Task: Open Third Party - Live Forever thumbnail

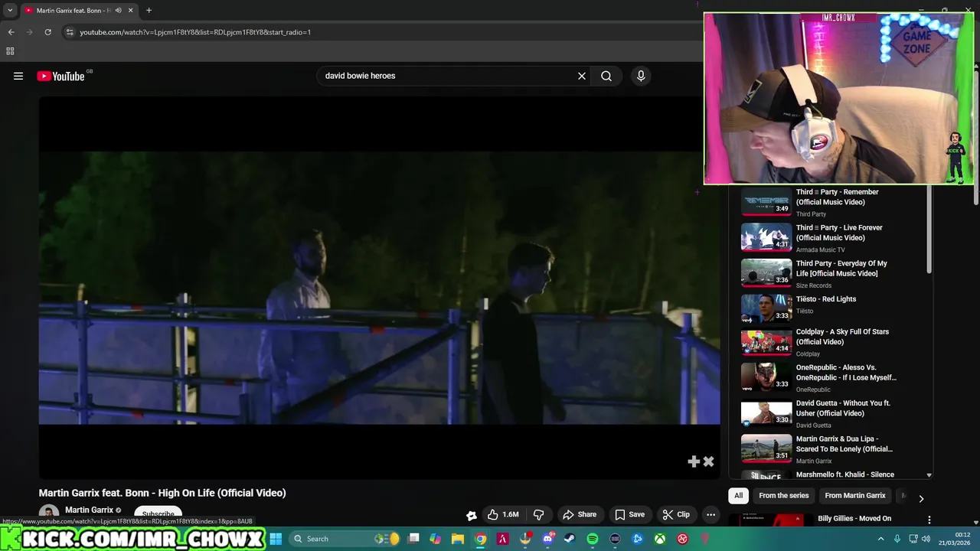Action: 766,236
